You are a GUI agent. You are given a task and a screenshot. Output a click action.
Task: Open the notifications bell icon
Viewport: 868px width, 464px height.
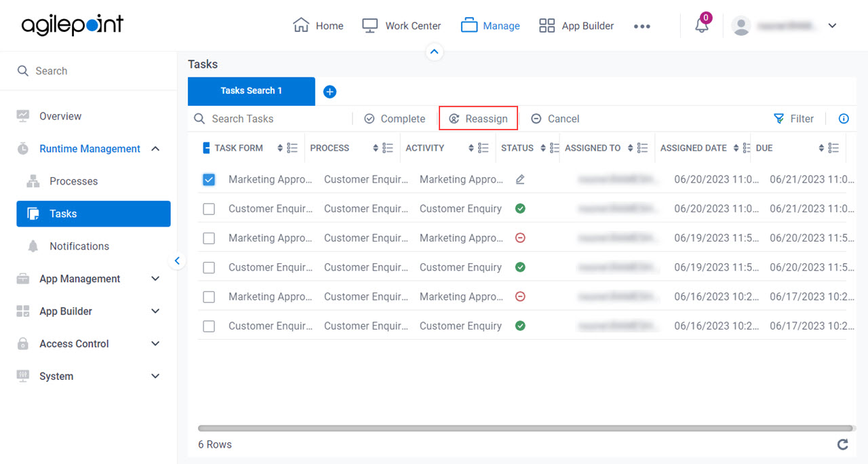coord(702,26)
